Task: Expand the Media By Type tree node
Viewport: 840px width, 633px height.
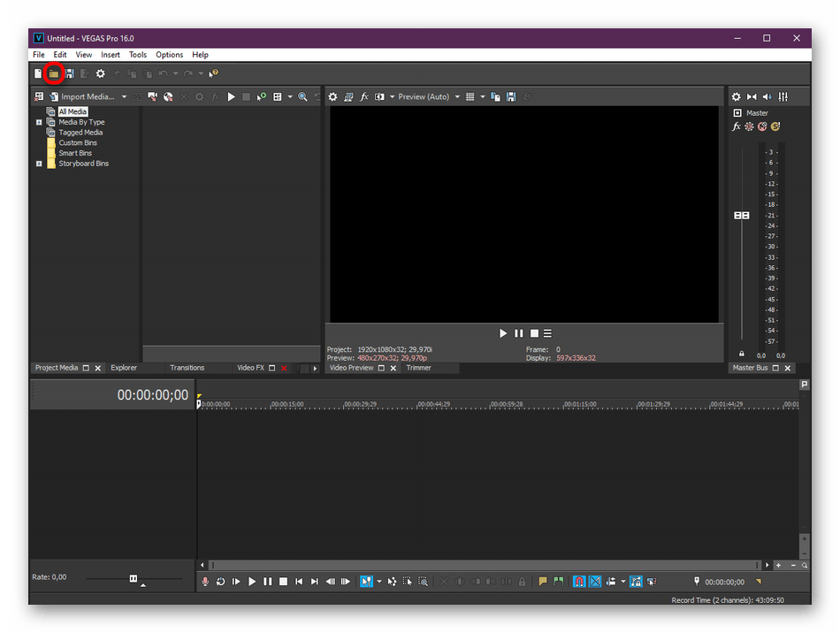Action: click(39, 122)
